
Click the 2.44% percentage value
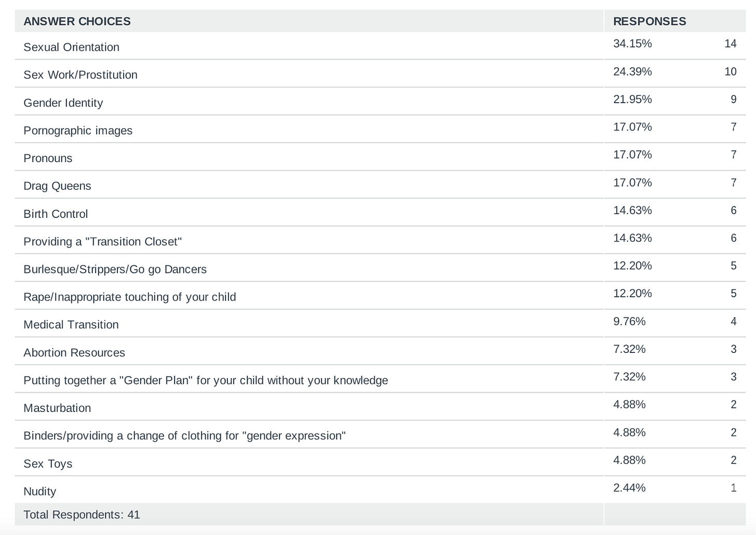[629, 488]
